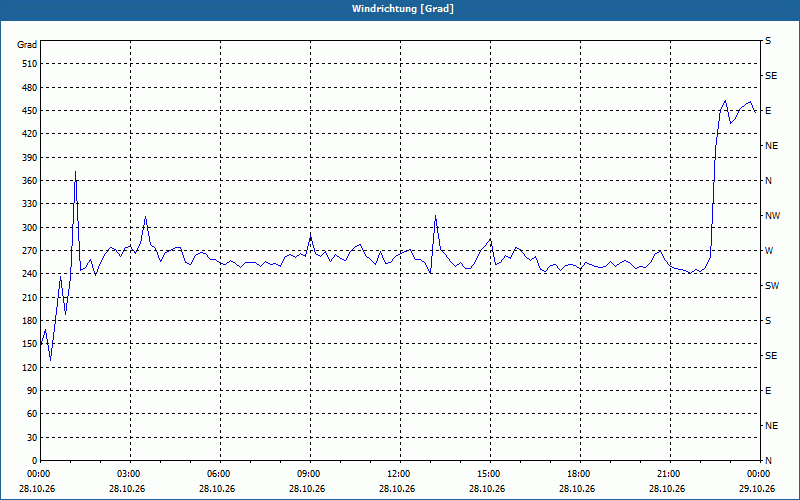Click the 06:00 time label
800x500 pixels.
click(x=218, y=474)
